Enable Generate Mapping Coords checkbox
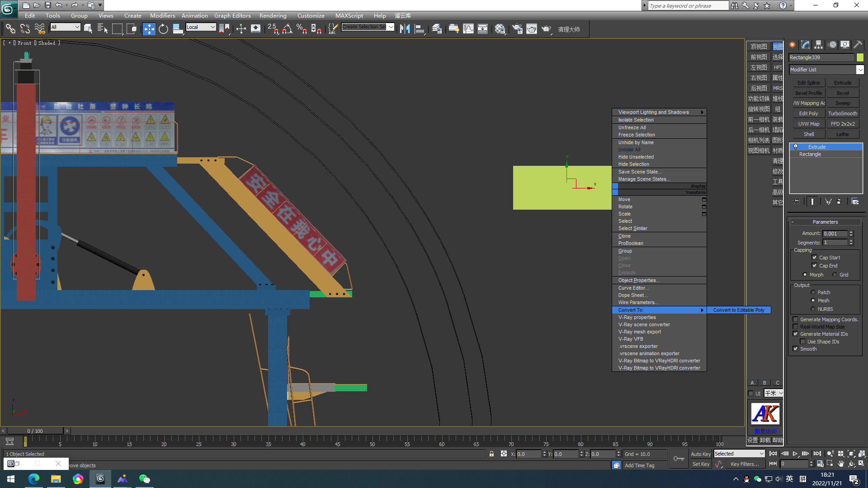 (795, 319)
